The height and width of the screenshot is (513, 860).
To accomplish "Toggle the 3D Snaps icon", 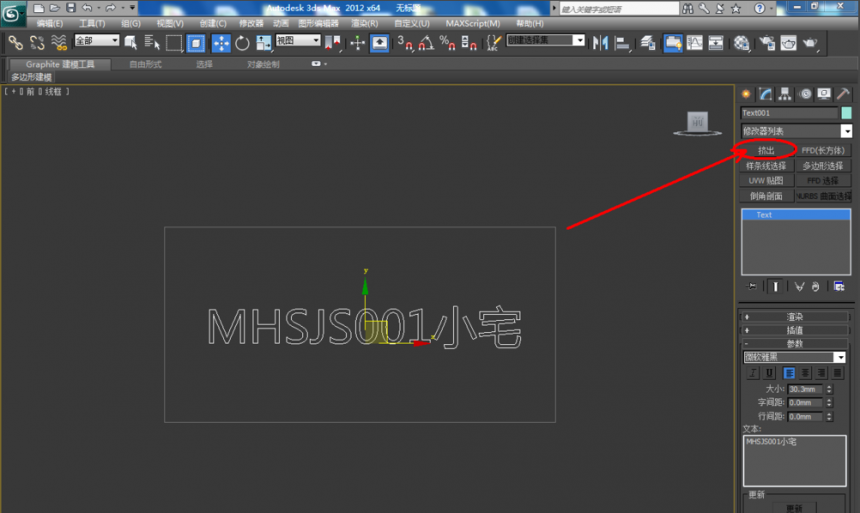I will (405, 43).
